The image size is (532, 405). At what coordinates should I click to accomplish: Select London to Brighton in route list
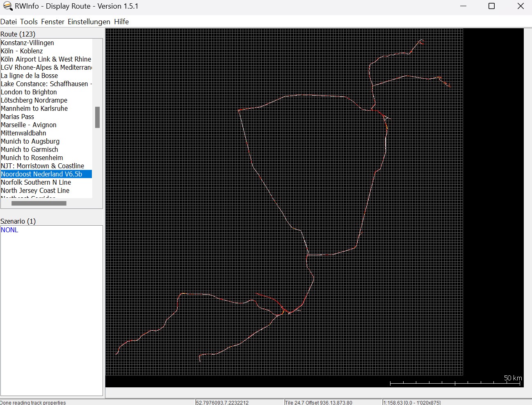pyautogui.click(x=29, y=92)
